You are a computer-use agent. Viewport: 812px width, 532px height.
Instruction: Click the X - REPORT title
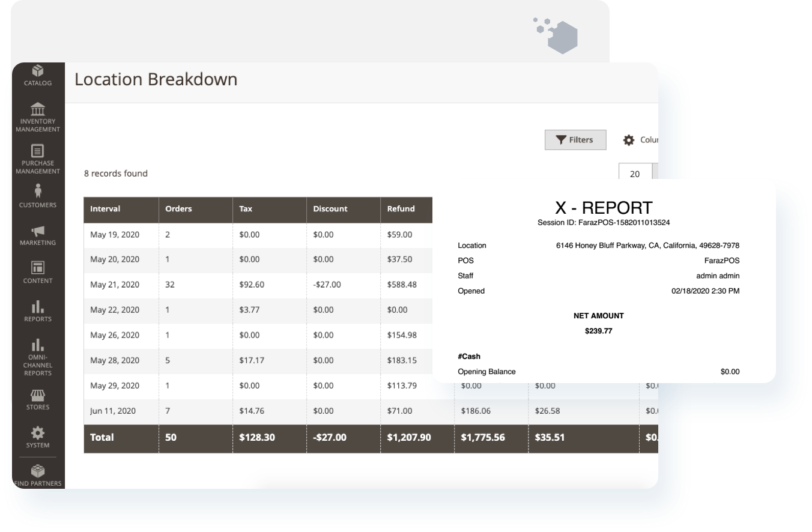click(x=604, y=208)
